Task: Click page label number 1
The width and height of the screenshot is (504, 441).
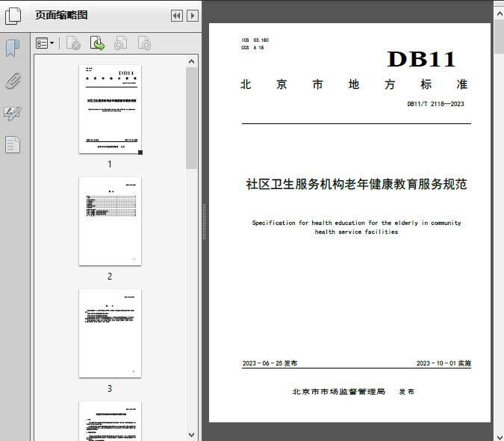Action: point(110,164)
